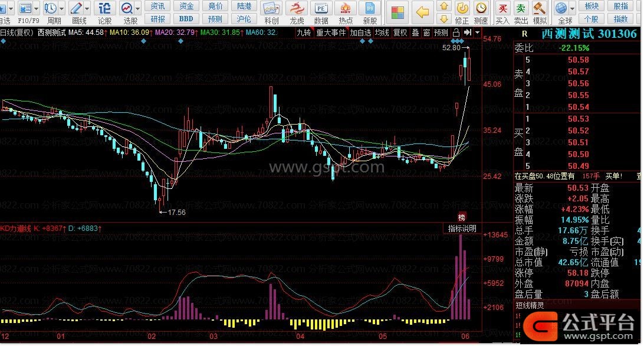Viewport: 644px width, 346px height.
Task: Click the 榜 badge on the chart
Action: [462, 217]
